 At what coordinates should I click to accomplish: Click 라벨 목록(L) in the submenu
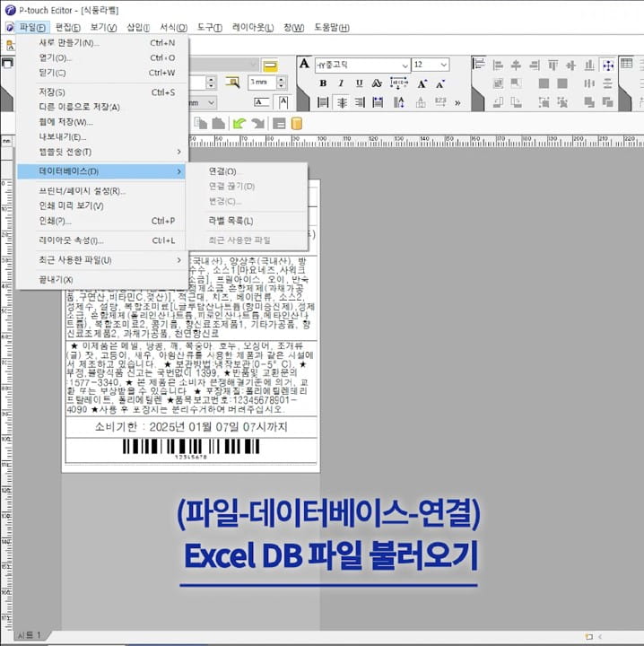231,221
